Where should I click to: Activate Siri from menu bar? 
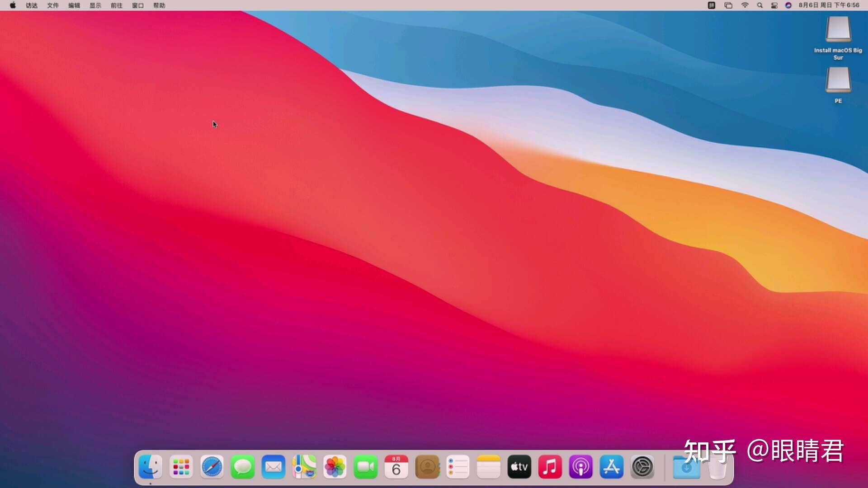pos(788,5)
